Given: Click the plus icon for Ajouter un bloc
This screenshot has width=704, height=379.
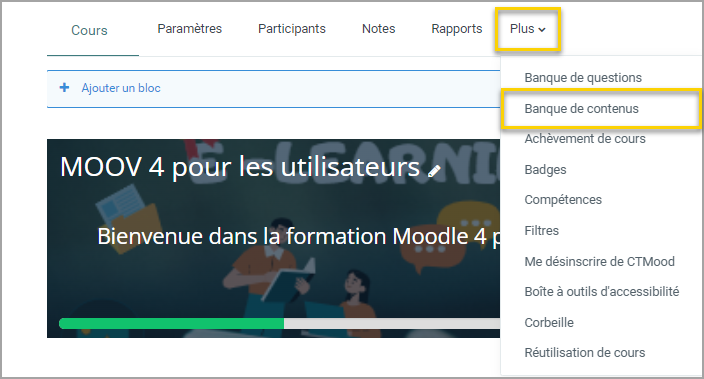Looking at the screenshot, I should coord(64,88).
